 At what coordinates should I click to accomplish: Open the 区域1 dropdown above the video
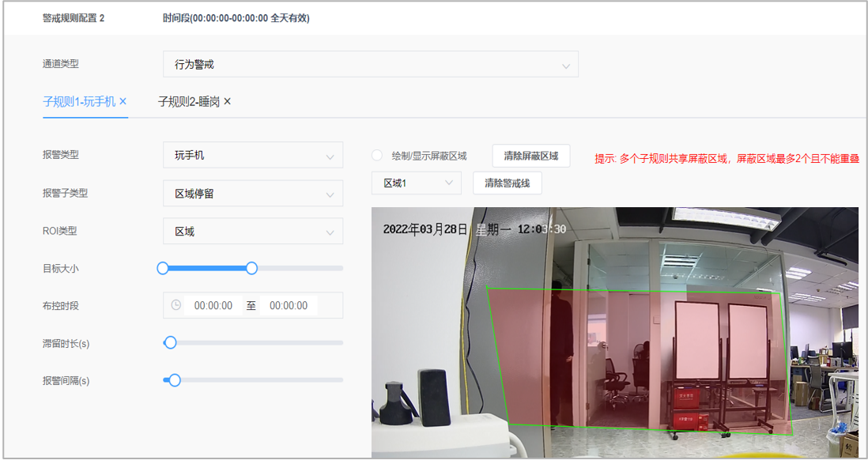pos(417,183)
